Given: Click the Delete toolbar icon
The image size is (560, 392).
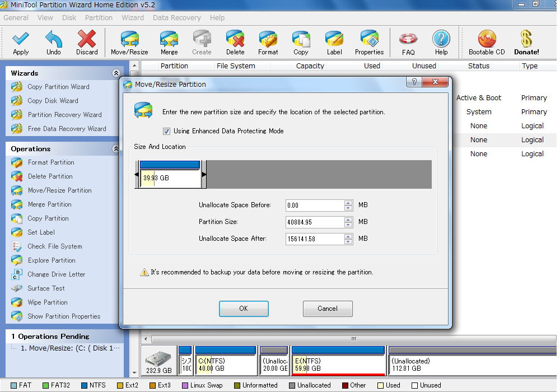Looking at the screenshot, I should click(235, 39).
